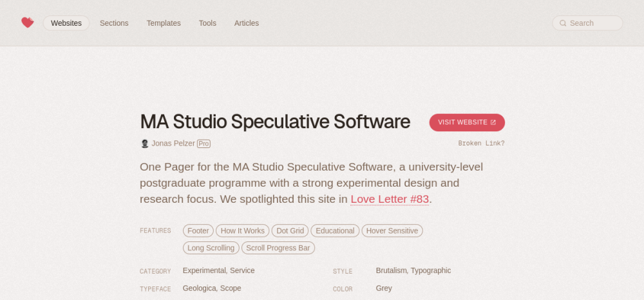Choose the Dot Grid feature tag

point(290,230)
